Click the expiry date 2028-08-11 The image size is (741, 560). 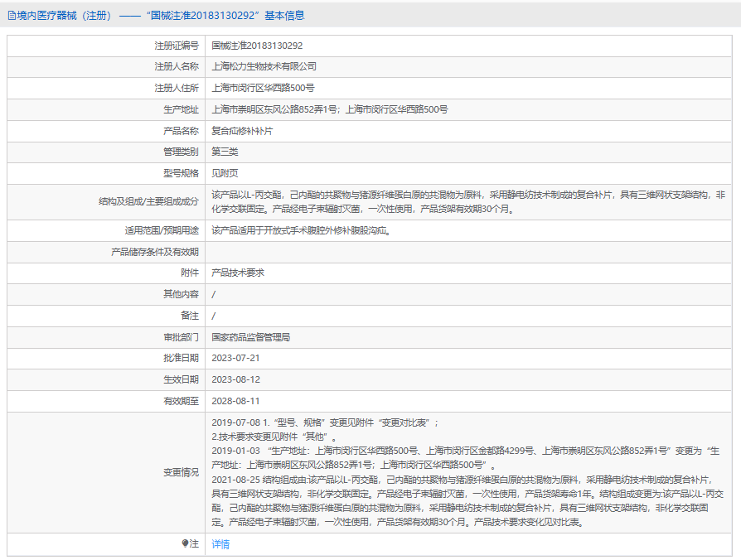point(235,401)
